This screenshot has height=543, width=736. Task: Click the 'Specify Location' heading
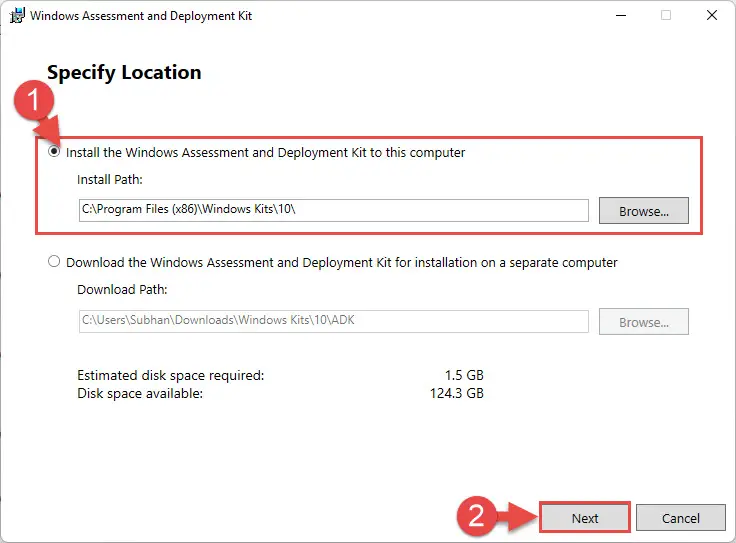pos(124,73)
